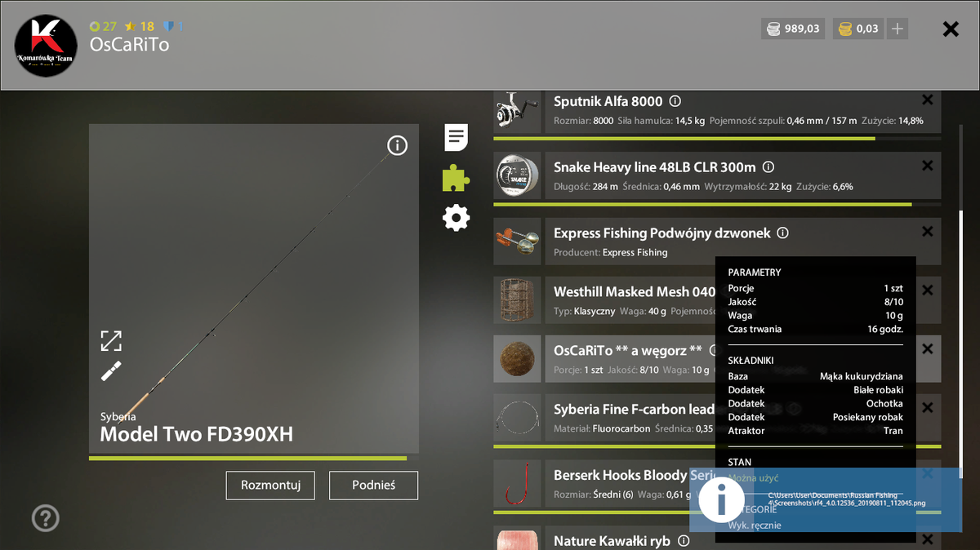Screen dimensions: 980x550
Task: Show info for Nature Kawałki ryb bait
Action: click(x=684, y=541)
